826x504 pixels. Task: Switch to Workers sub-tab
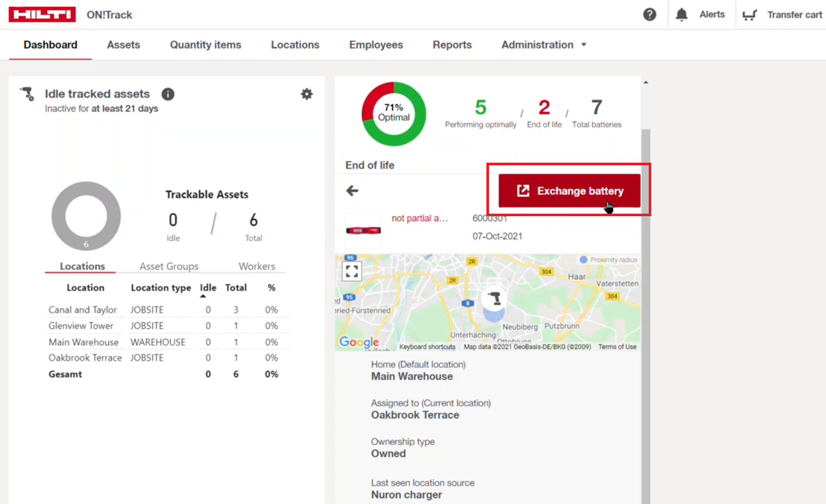coord(257,266)
